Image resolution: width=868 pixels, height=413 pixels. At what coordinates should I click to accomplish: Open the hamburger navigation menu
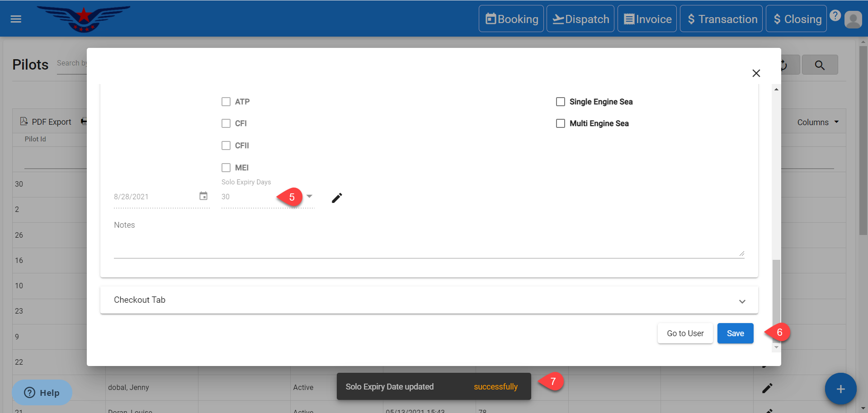click(16, 19)
